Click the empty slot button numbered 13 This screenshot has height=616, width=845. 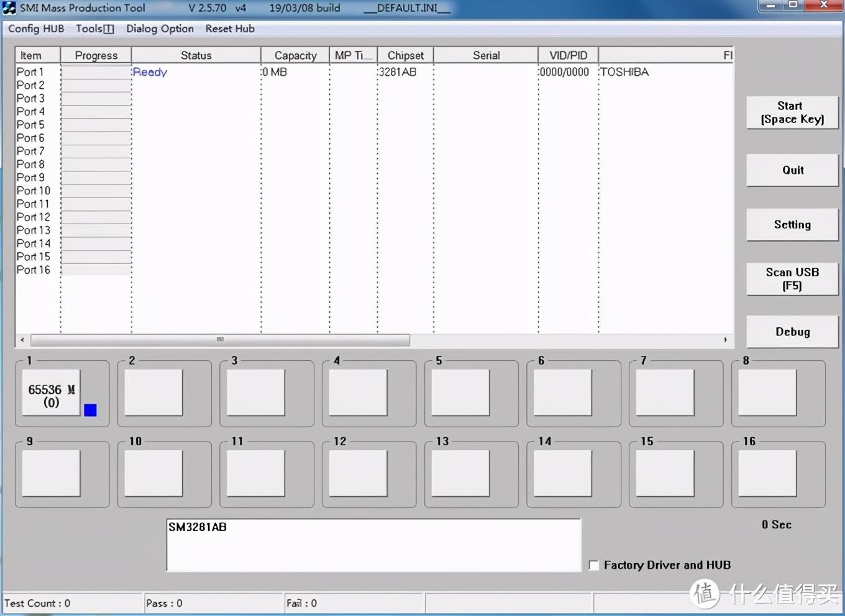click(460, 473)
